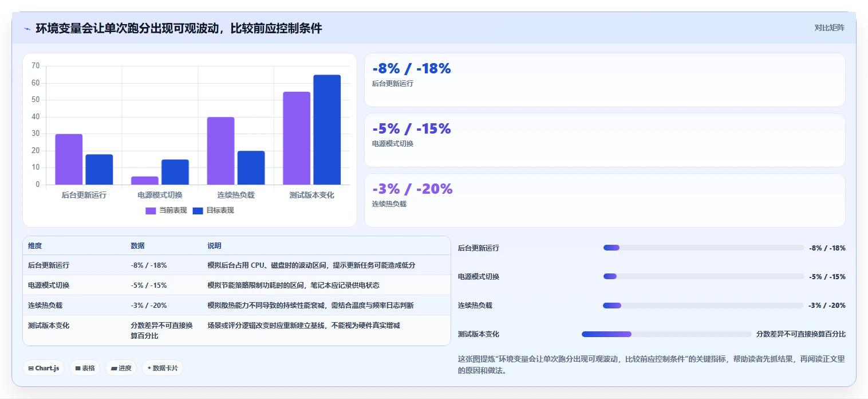Click y-axis value 70 on chart
The height and width of the screenshot is (399, 868).
tap(35, 66)
